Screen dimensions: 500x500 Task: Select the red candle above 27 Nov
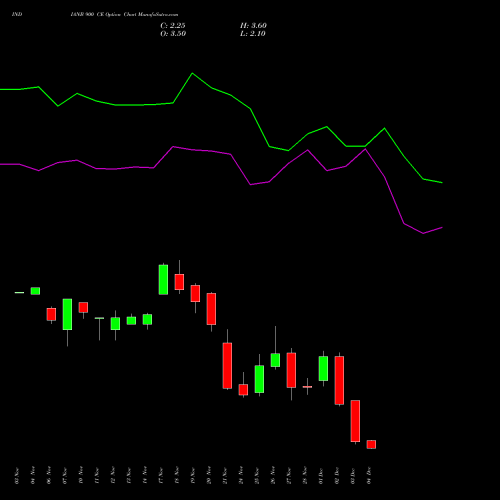coord(291,370)
